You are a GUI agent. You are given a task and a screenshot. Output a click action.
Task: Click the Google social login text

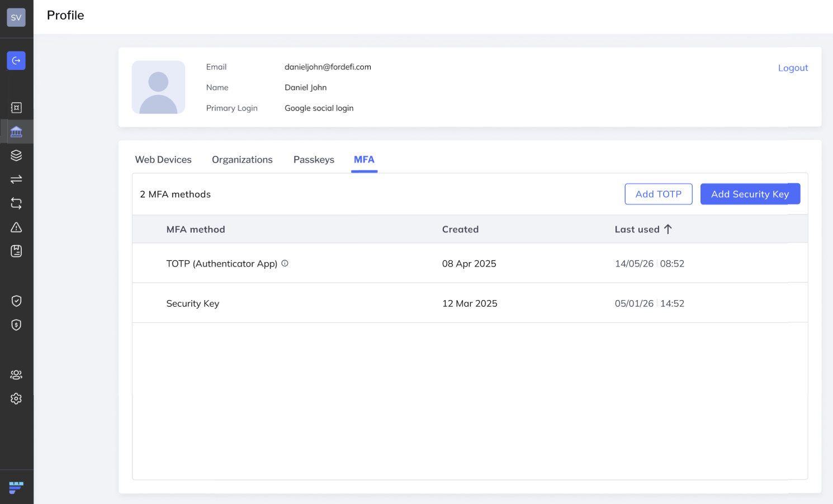tap(319, 108)
